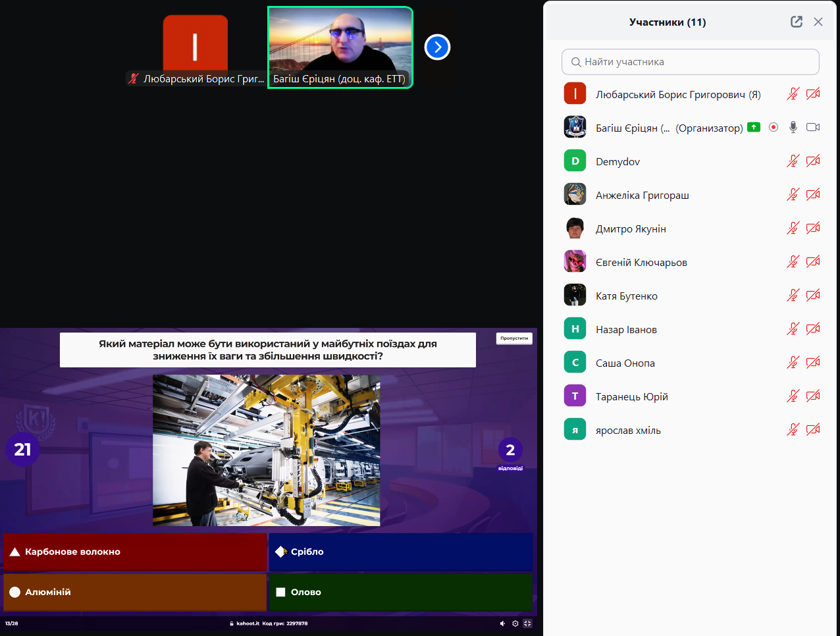Select participant Demydov avatar
This screenshot has height=636, width=840.
[x=575, y=161]
